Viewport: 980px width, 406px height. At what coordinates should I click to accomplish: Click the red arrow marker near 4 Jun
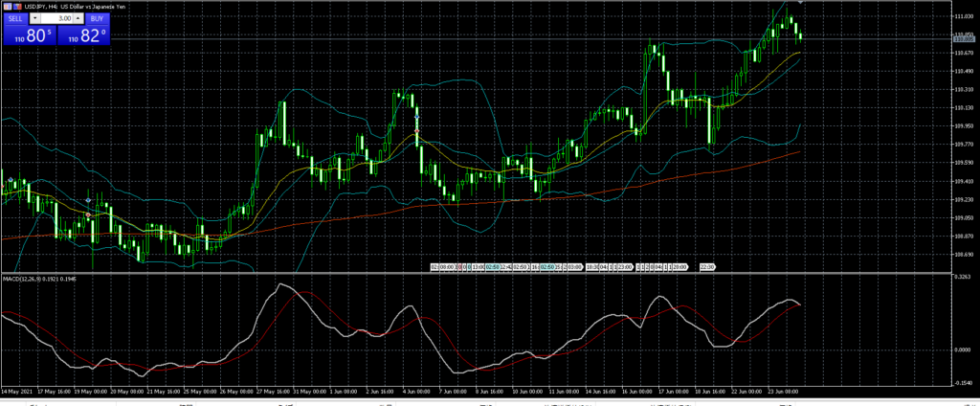pos(417,130)
